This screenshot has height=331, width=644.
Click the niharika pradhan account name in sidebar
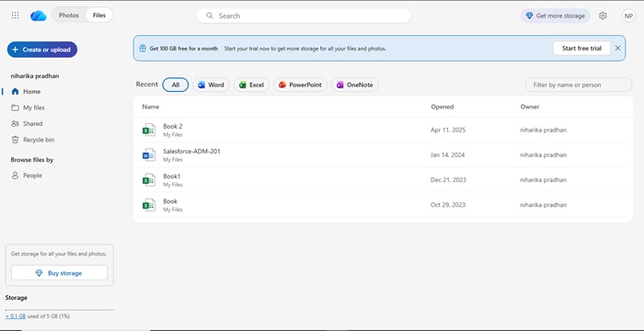point(35,76)
